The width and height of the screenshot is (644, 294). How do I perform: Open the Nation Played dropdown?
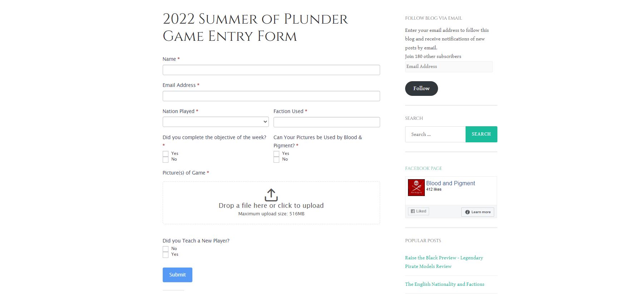[216, 122]
